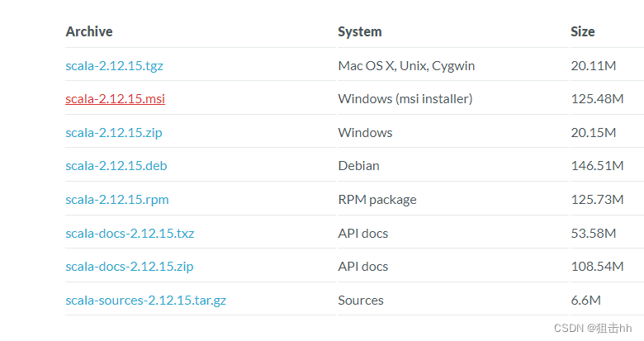
Task: Download the scala-docs-2.12.15.txz file
Action: click(x=130, y=234)
